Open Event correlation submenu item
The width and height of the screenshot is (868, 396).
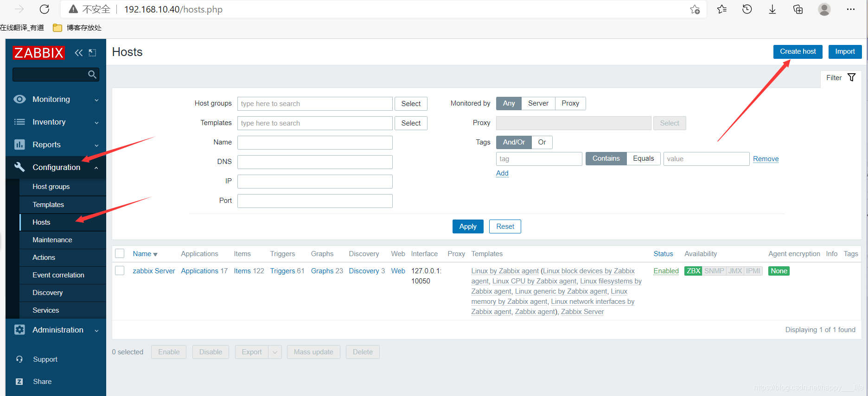tap(58, 275)
